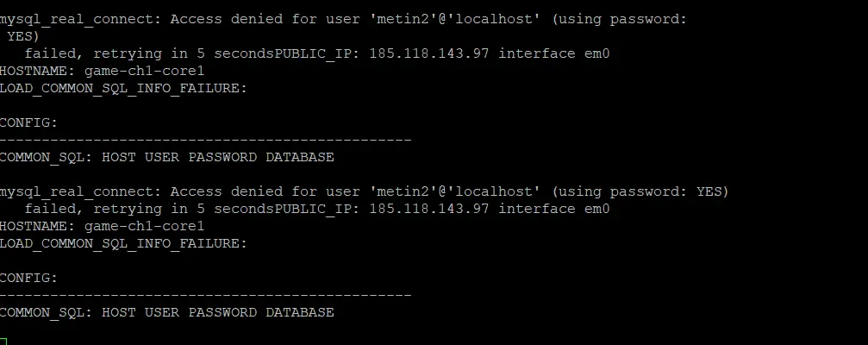
Task: Click the second HOSTNAME: game-ch1-core1 line
Action: [102, 226]
